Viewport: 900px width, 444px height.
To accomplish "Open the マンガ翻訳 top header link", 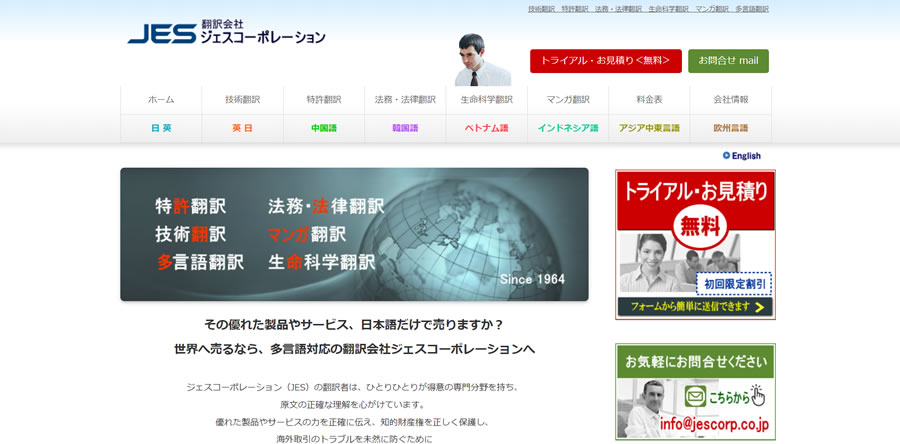I will pyautogui.click(x=712, y=9).
